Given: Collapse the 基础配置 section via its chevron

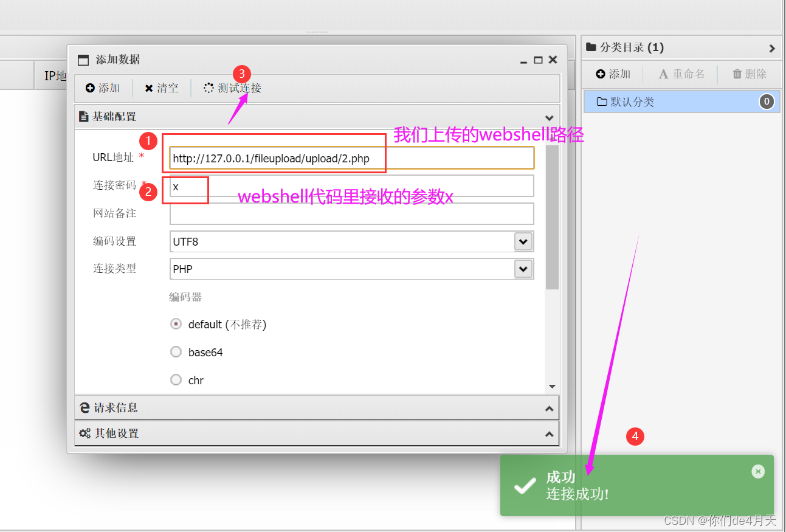Looking at the screenshot, I should pos(549,117).
